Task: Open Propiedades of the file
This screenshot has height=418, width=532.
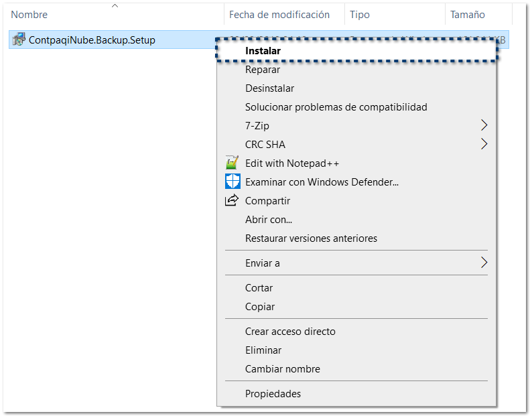Action: (x=273, y=393)
